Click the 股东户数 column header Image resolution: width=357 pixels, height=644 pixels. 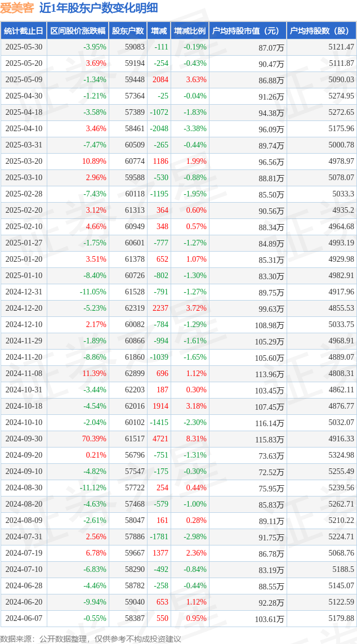128,31
